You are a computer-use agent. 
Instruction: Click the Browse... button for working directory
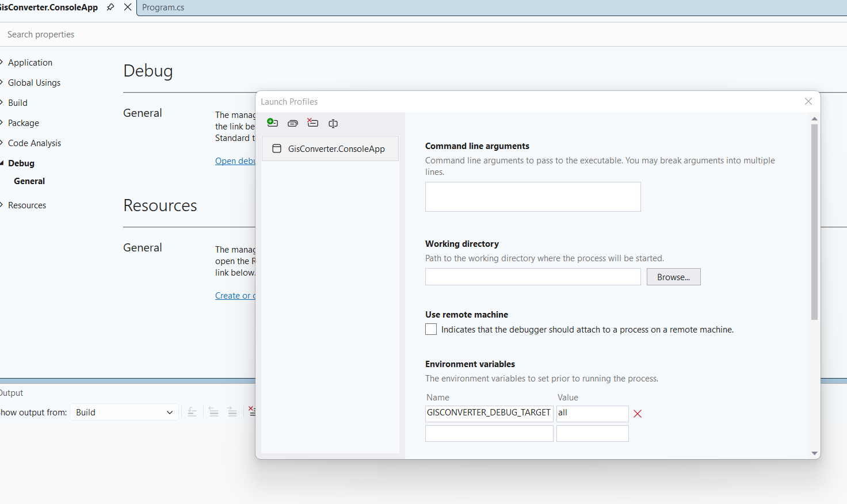673,277
